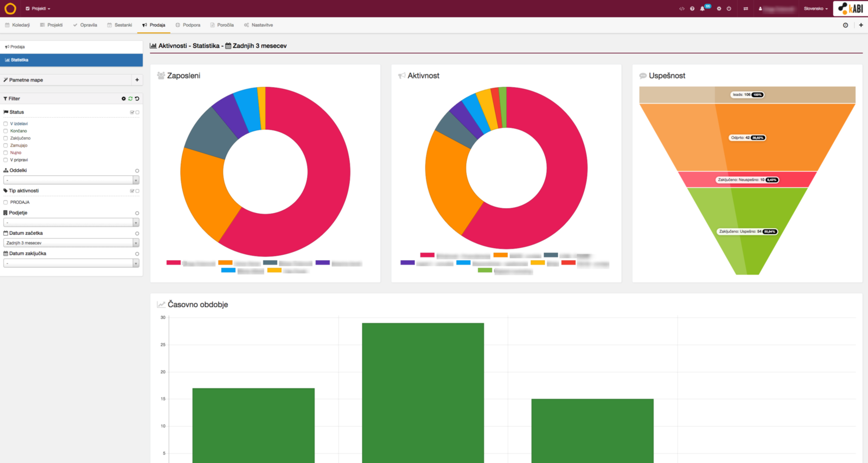Enable the Nujno status filter
This screenshot has height=463, width=868.
click(5, 153)
